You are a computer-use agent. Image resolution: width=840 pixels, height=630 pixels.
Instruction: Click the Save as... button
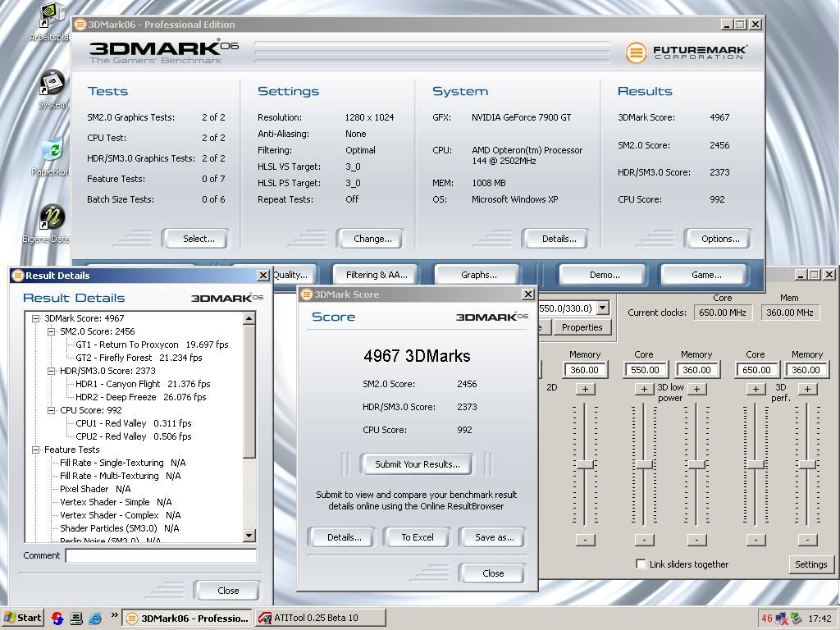(493, 537)
